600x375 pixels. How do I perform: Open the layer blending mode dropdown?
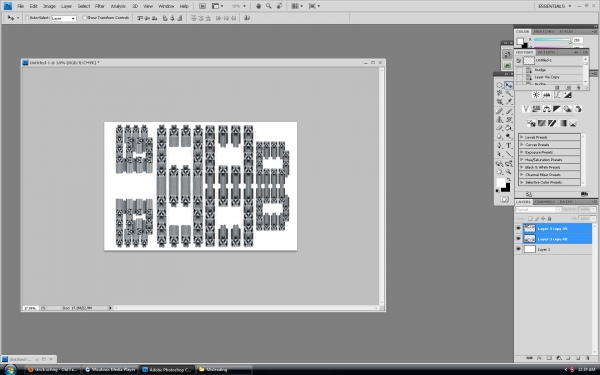pyautogui.click(x=538, y=209)
